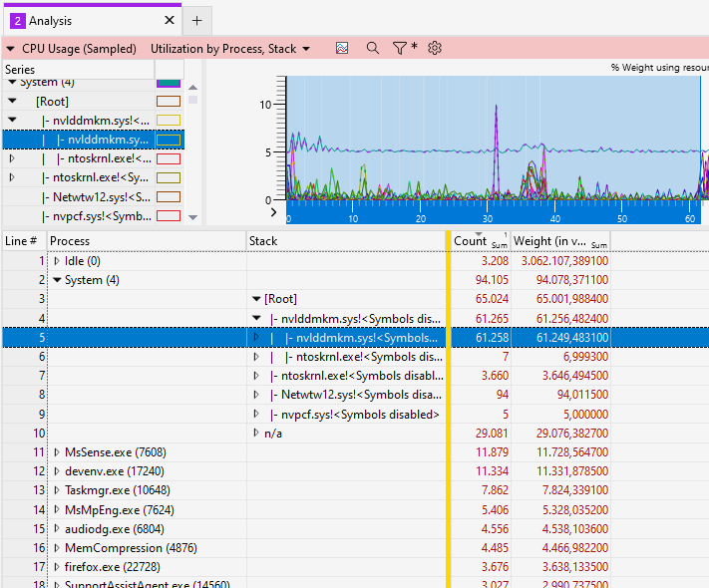Image resolution: width=709 pixels, height=588 pixels.
Task: Expand firefox.exe (22728) process
Action: 57,567
